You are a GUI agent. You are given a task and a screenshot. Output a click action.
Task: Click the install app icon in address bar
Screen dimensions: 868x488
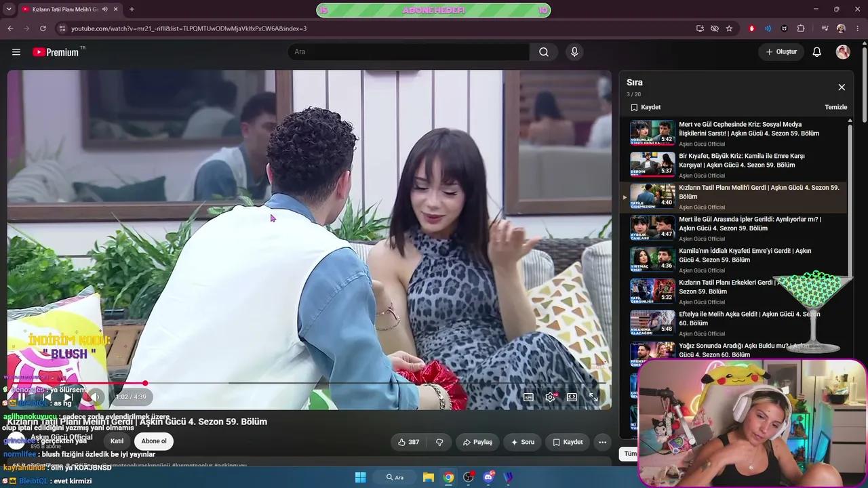[700, 28]
